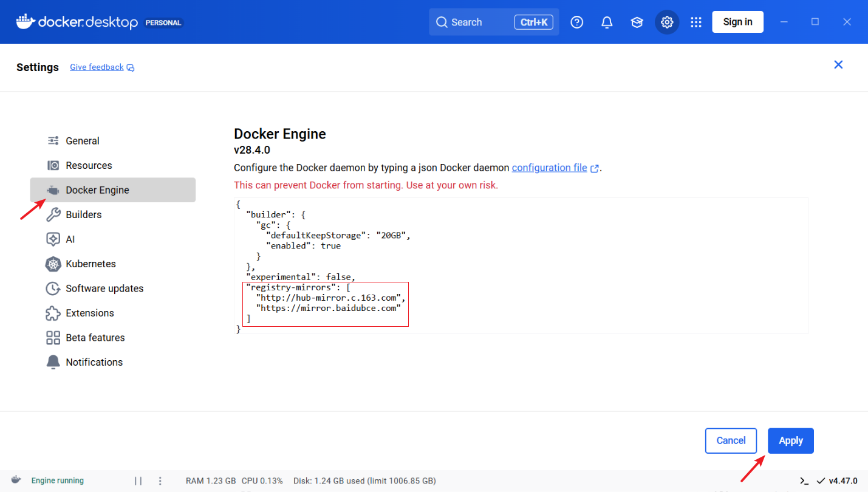The width and height of the screenshot is (868, 492).
Task: Click the Docker Engine heading
Action: [280, 134]
